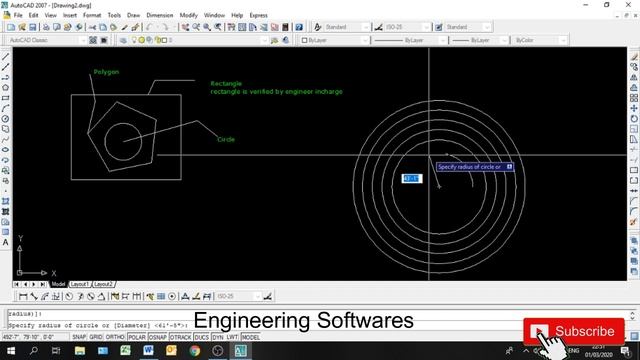Open the AutoCAD Classic workspace dropdown
This screenshot has height=360, width=640.
[83, 40]
